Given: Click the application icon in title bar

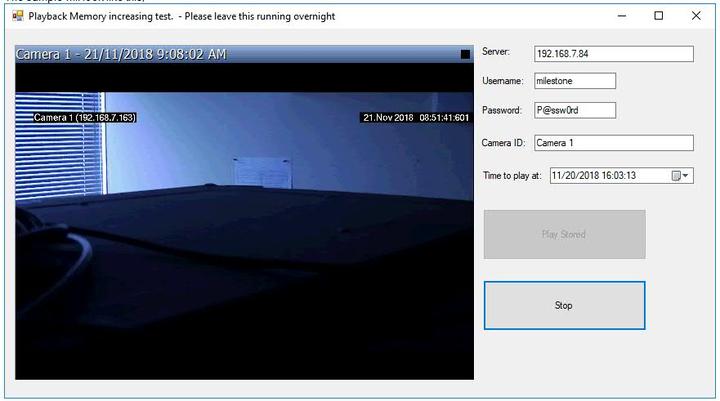Looking at the screenshot, I should pos(17,16).
